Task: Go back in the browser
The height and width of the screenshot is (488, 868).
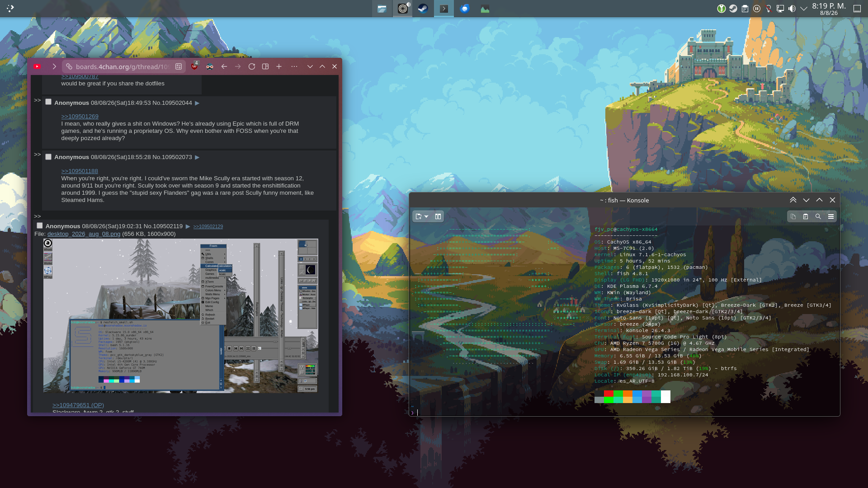Action: coord(224,66)
